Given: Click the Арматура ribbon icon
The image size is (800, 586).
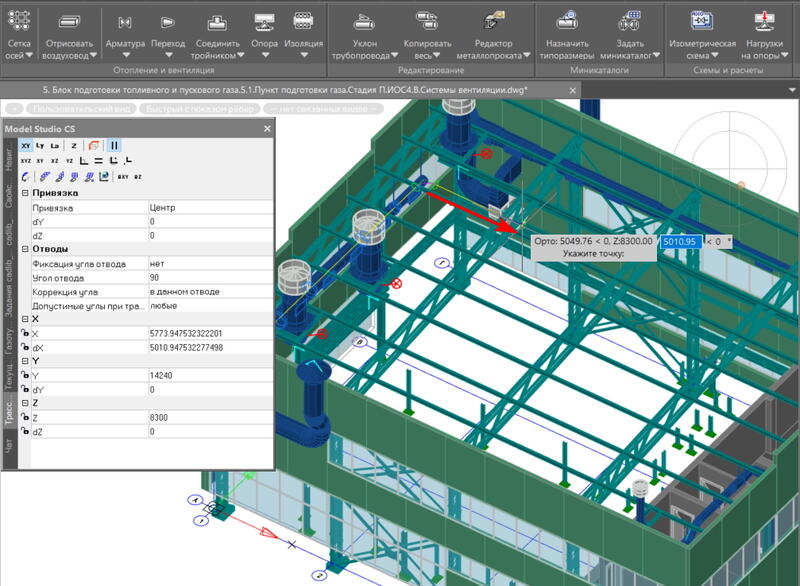Looking at the screenshot, I should point(124,22).
